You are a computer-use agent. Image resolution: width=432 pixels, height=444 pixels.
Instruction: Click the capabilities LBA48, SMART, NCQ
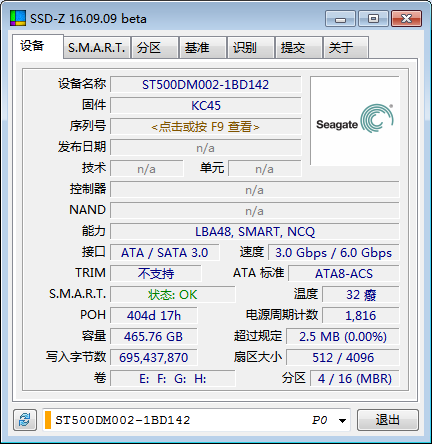click(255, 232)
